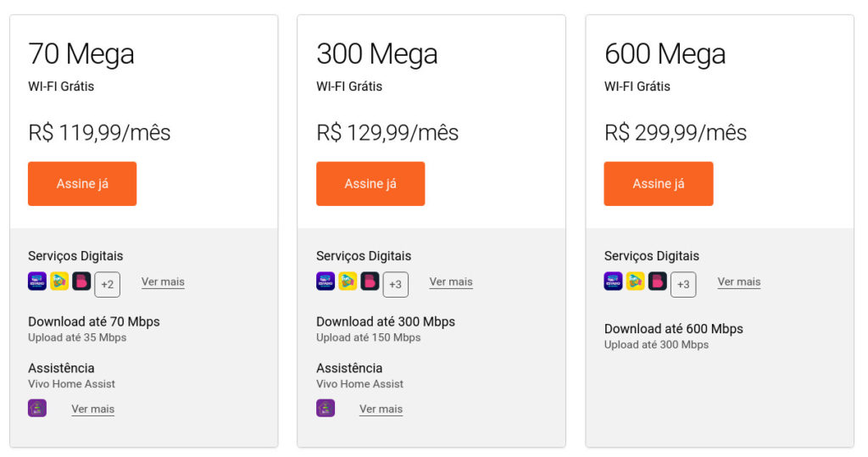Viewport: 868px width, 457px height.
Task: Open Ver mais beside Serviços Digitais in 70 Mega
Action: tap(163, 282)
